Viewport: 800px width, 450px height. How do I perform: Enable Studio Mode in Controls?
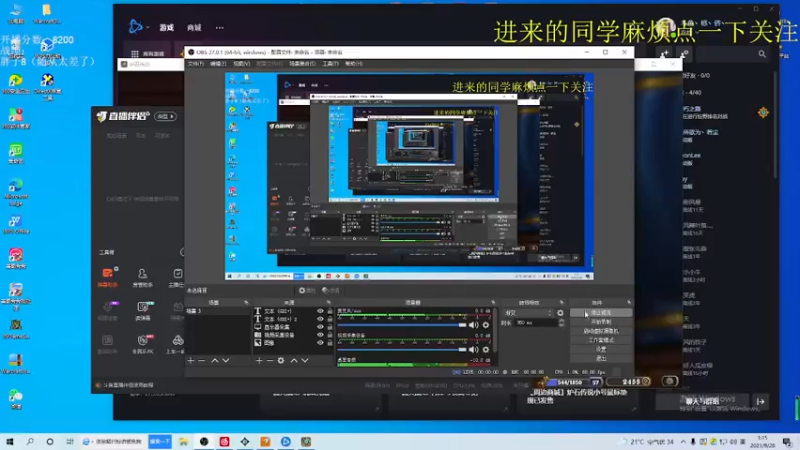(601, 340)
